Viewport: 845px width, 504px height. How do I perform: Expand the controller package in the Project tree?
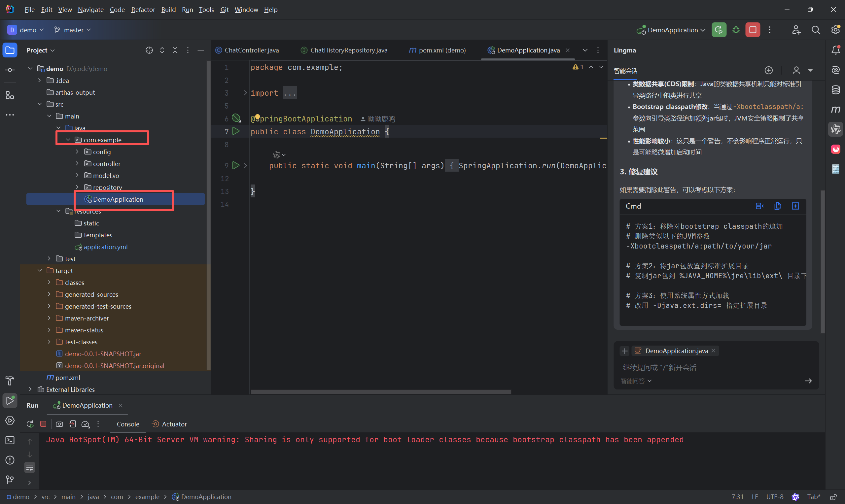pyautogui.click(x=77, y=164)
